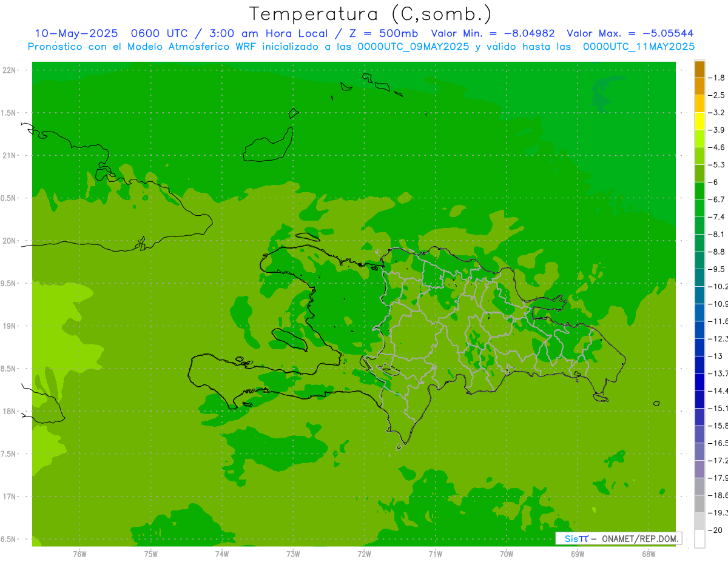This screenshot has width=728, height=562.
Task: Click the '69W' longitude axis label
Action: tap(578, 554)
